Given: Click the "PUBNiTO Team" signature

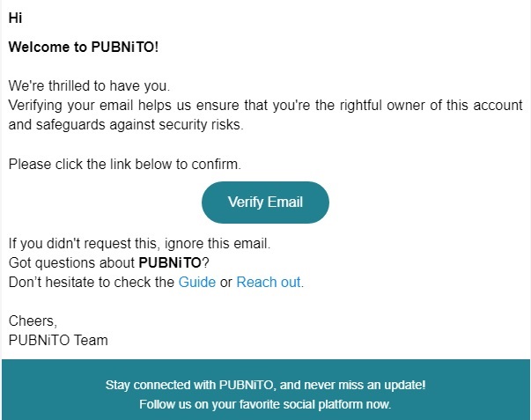Looking at the screenshot, I should click(x=57, y=340).
